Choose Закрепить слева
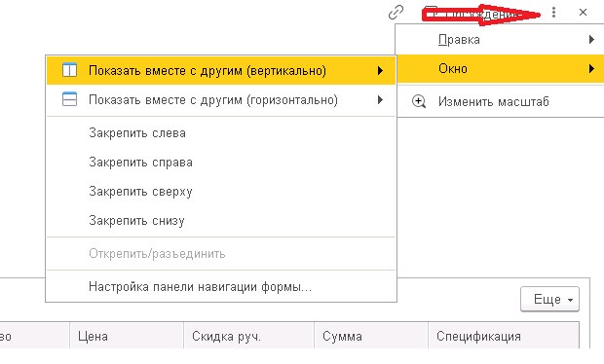This screenshot has height=364, width=604. click(221, 133)
